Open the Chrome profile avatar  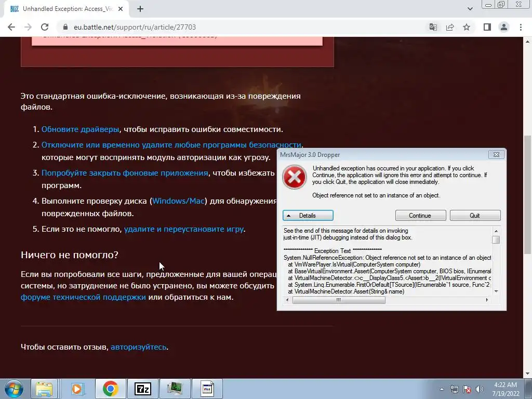(504, 27)
